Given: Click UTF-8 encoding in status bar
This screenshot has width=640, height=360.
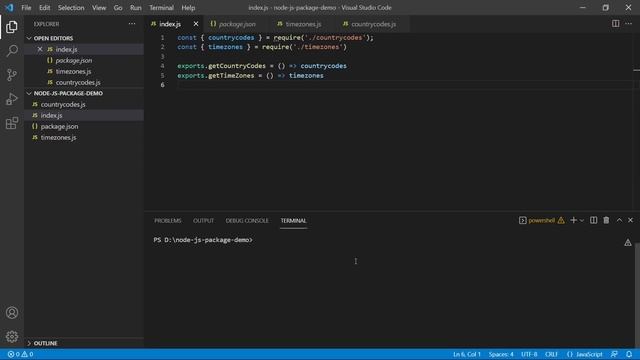Looking at the screenshot, I should tap(529, 354).
